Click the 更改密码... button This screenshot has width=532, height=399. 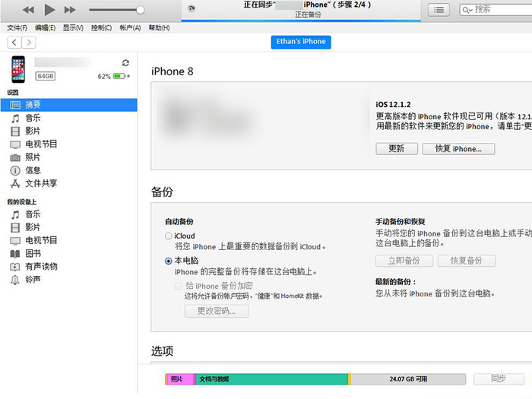tap(217, 311)
